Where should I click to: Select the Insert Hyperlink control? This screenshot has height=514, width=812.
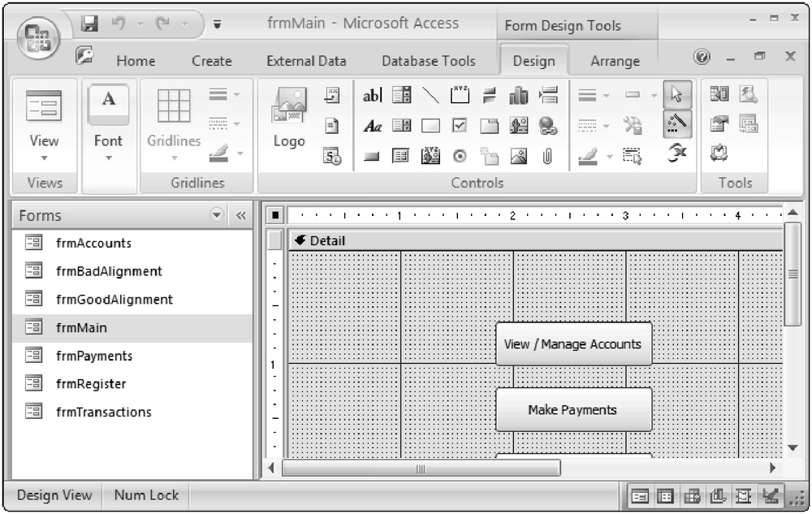[548, 126]
